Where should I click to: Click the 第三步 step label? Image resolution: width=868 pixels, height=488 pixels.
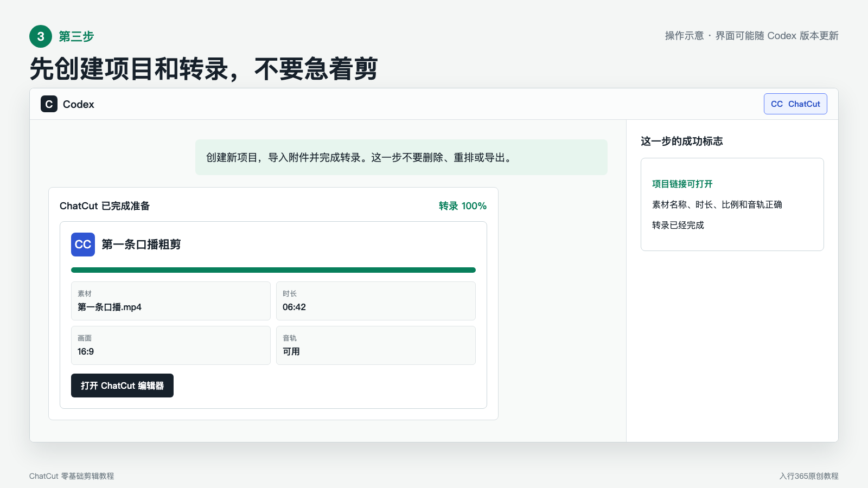coord(76,36)
